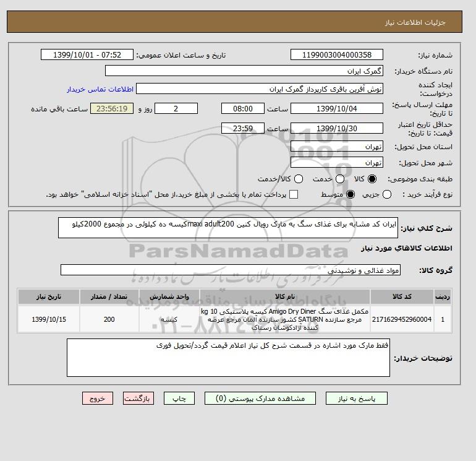Image resolution: width=476 pixels, height=461 pixels.
Task: Click the پاسخ به نیاز button
Action: click(x=357, y=399)
